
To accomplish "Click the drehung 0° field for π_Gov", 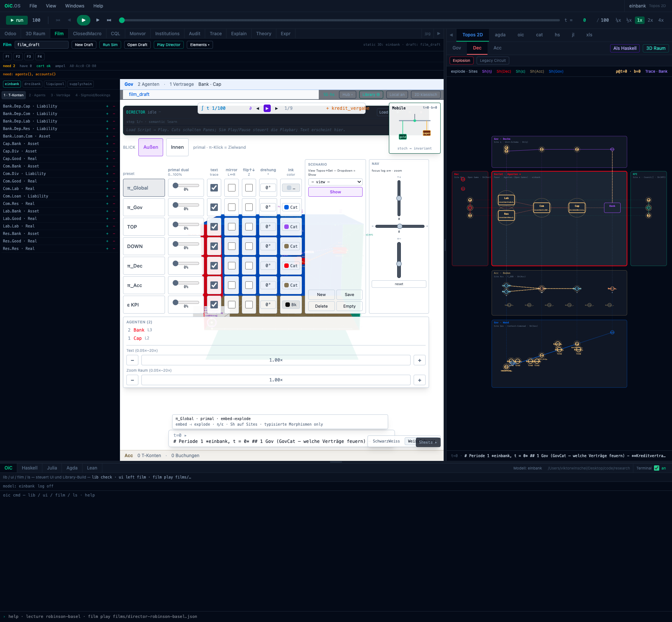I will [x=268, y=207].
